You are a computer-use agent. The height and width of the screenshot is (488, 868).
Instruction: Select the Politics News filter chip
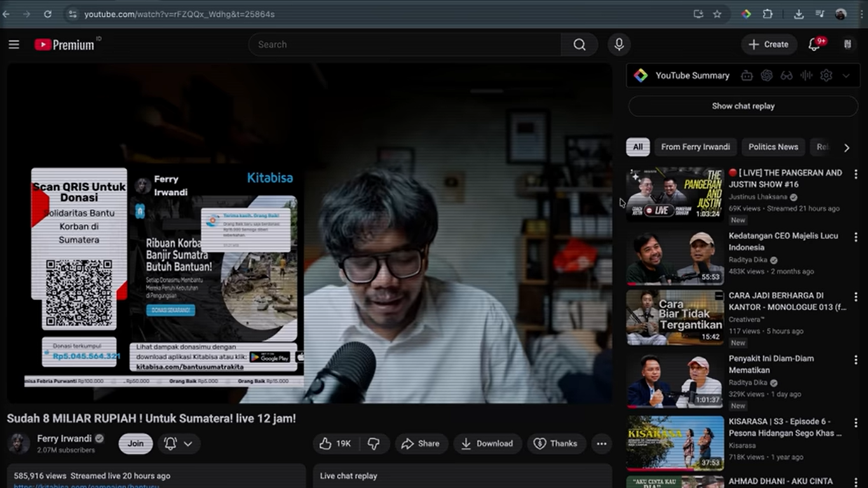point(773,147)
